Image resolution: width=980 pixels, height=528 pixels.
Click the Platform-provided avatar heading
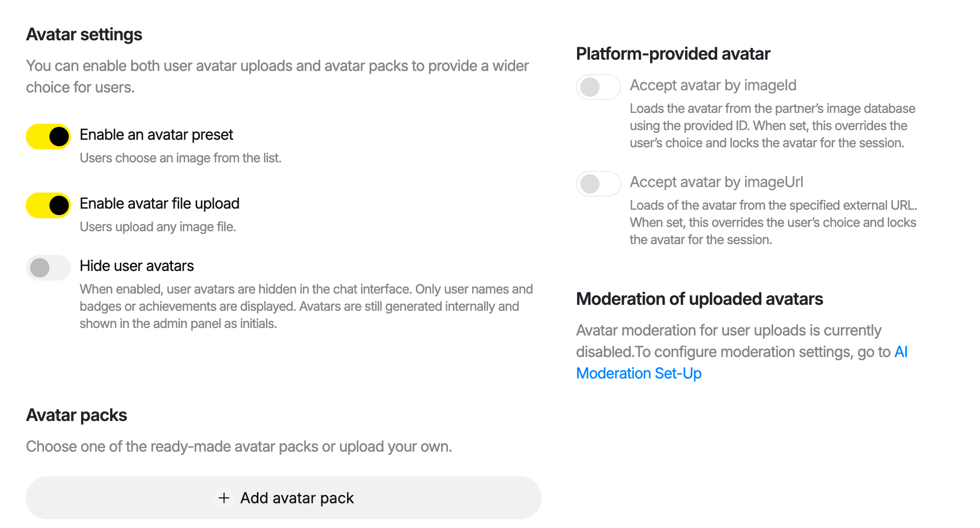(x=673, y=54)
